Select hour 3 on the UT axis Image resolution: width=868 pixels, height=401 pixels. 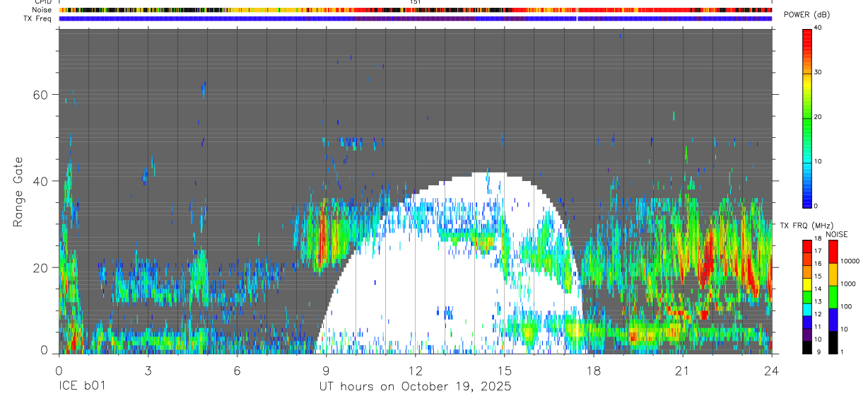(x=148, y=370)
